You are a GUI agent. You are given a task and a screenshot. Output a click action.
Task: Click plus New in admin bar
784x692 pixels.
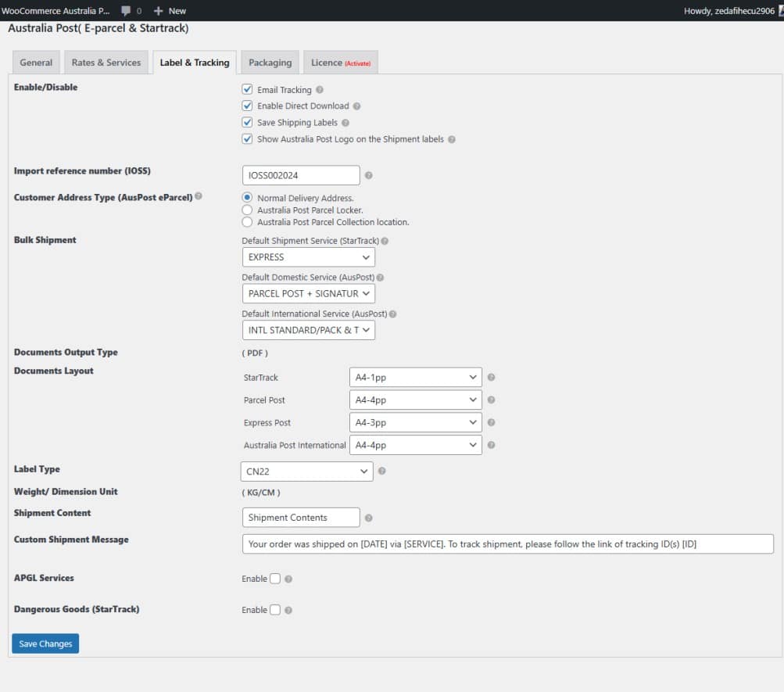[x=170, y=10]
